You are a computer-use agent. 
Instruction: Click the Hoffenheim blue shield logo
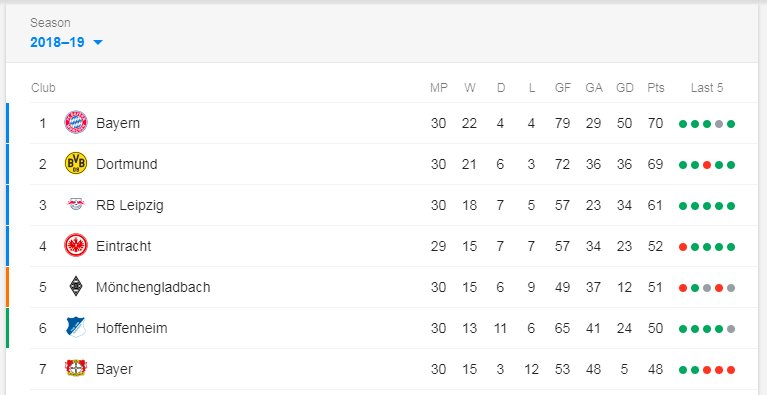[x=76, y=328]
